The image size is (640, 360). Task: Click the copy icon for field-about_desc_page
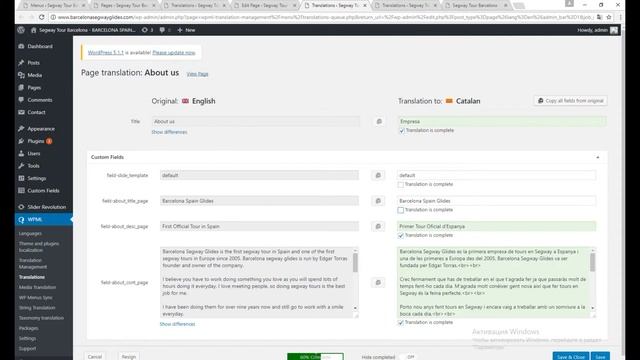378,226
